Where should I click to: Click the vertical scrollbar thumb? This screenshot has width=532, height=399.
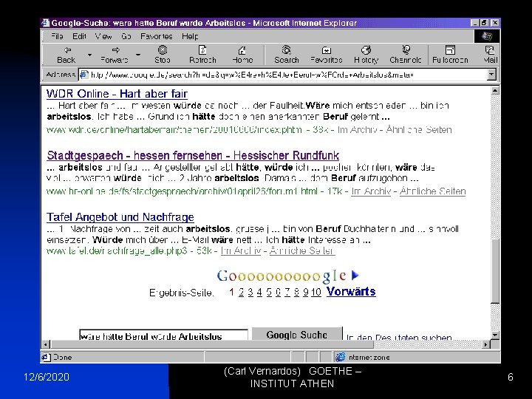pyautogui.click(x=495, y=270)
